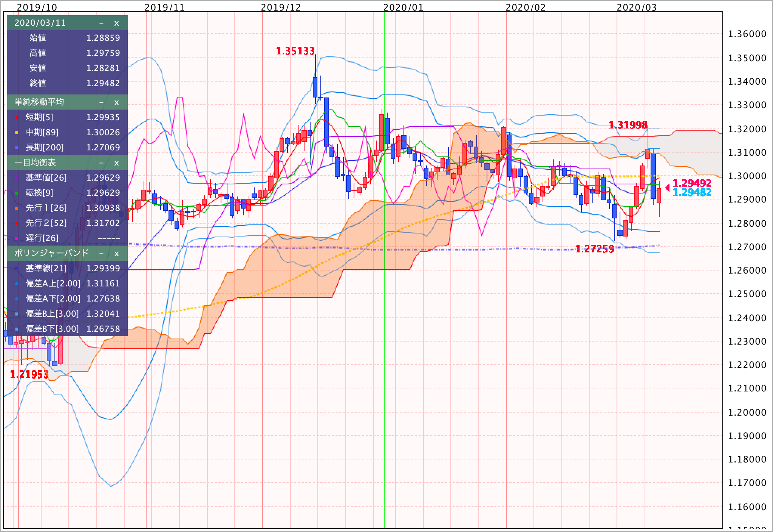The height and width of the screenshot is (532, 773).
Task: Click the pink current price arrow marker
Action: (667, 188)
